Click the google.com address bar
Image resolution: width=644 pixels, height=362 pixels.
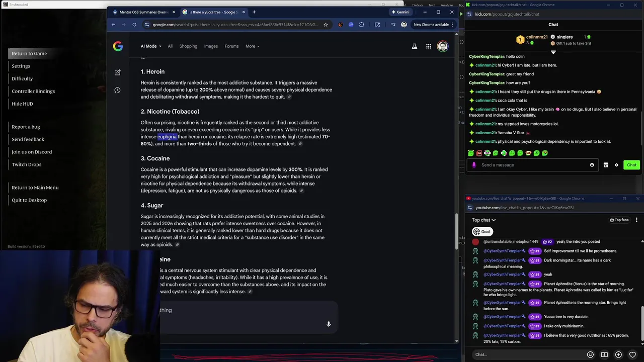tap(235, 25)
